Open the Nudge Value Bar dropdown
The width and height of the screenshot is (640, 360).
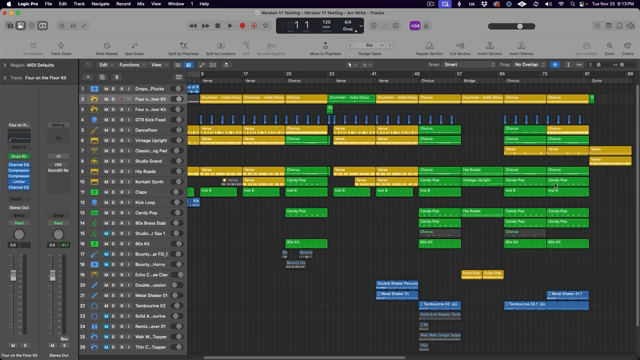coord(370,45)
